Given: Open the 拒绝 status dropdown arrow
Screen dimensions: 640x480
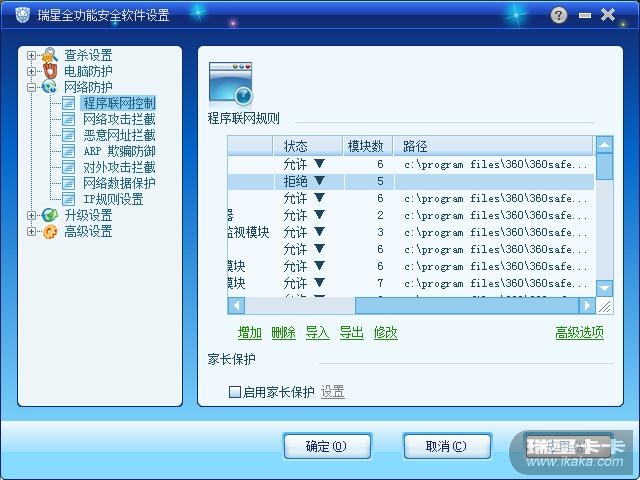Looking at the screenshot, I should pos(319,180).
